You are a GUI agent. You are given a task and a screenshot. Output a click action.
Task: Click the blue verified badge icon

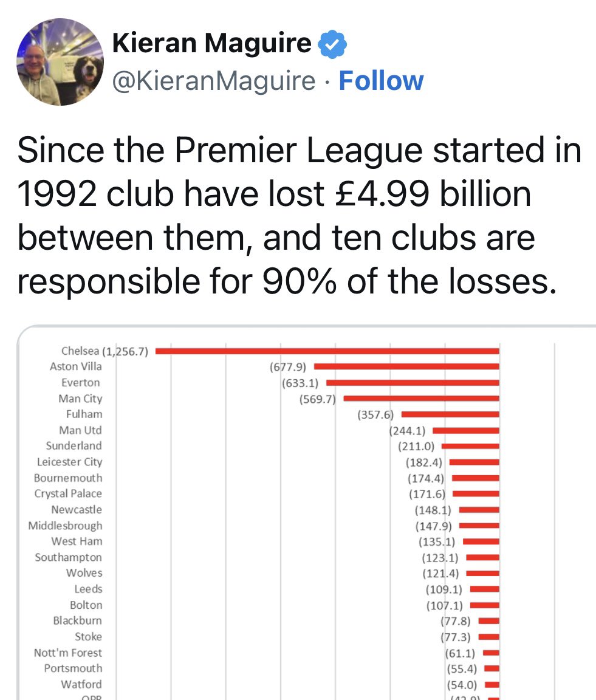333,44
